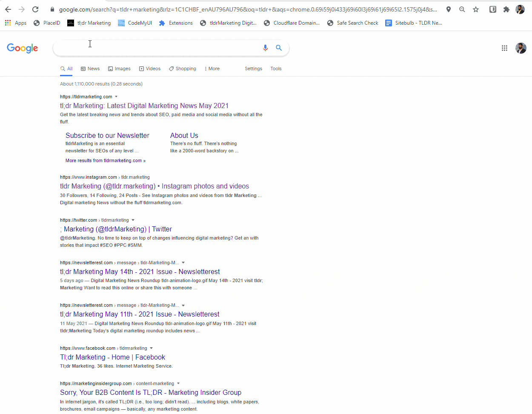Switch to the Shopping tab
Screen dimensions: 532x414
[183, 69]
